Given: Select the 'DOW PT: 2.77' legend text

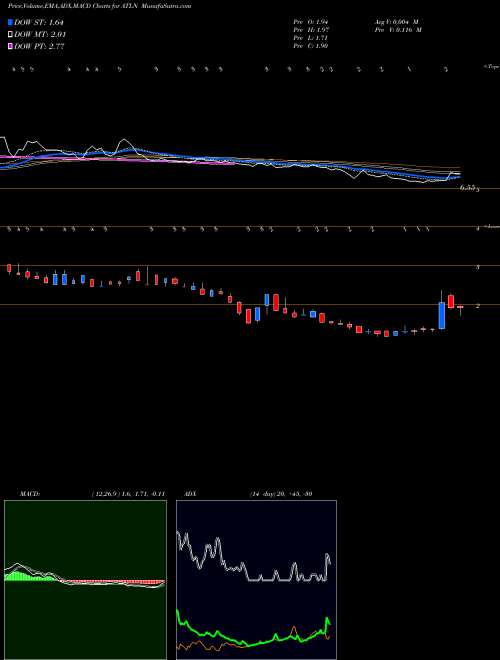Looking at the screenshot, I should click(39, 46).
